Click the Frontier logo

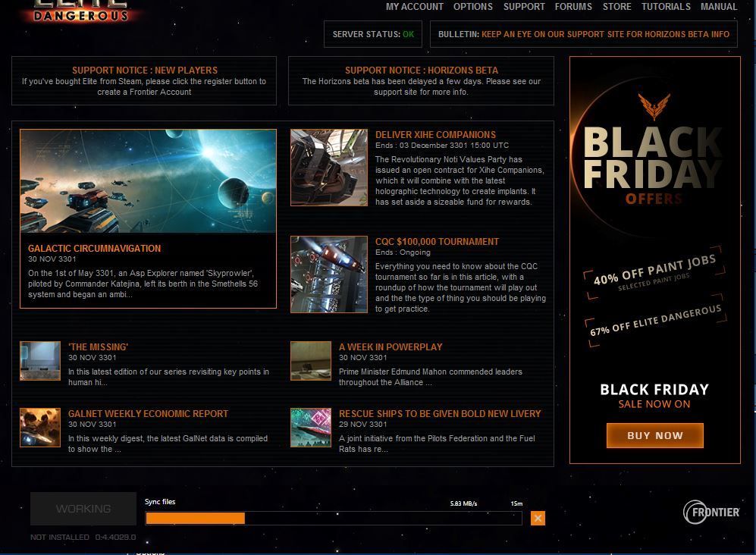pyautogui.click(x=711, y=512)
